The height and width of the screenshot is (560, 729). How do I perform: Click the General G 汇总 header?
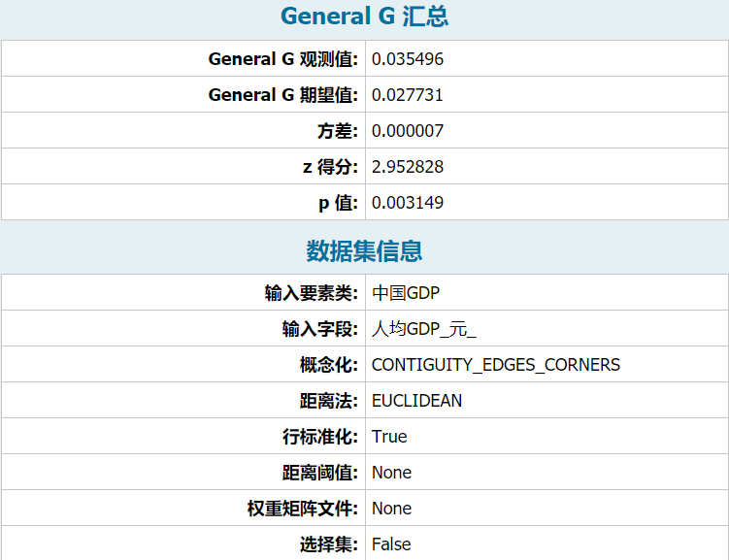pos(364,16)
